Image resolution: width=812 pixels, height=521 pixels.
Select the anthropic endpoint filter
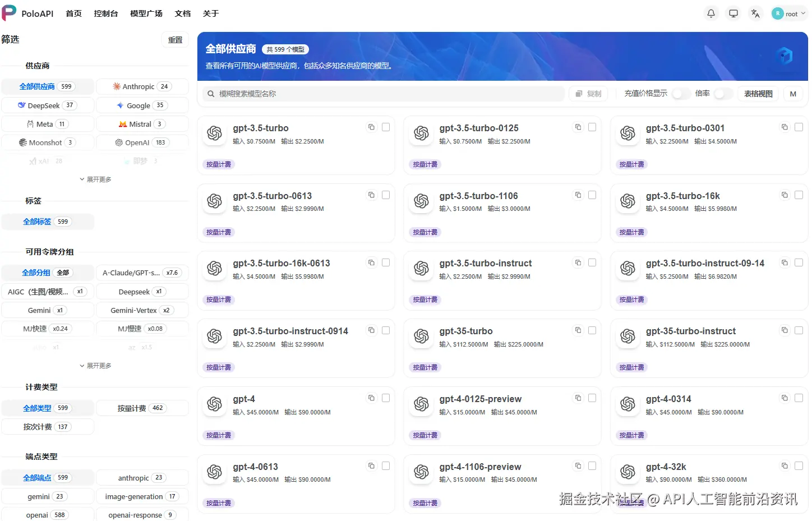click(142, 478)
